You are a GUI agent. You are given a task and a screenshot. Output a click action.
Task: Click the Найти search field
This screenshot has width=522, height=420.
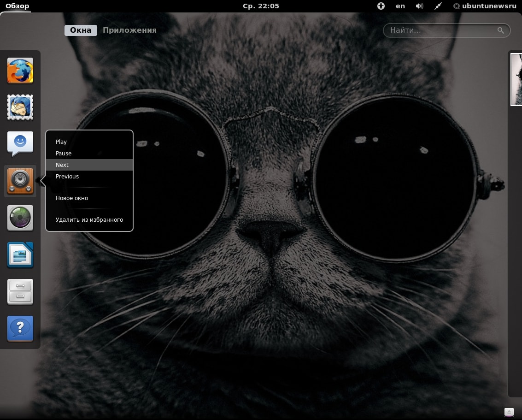click(x=440, y=30)
